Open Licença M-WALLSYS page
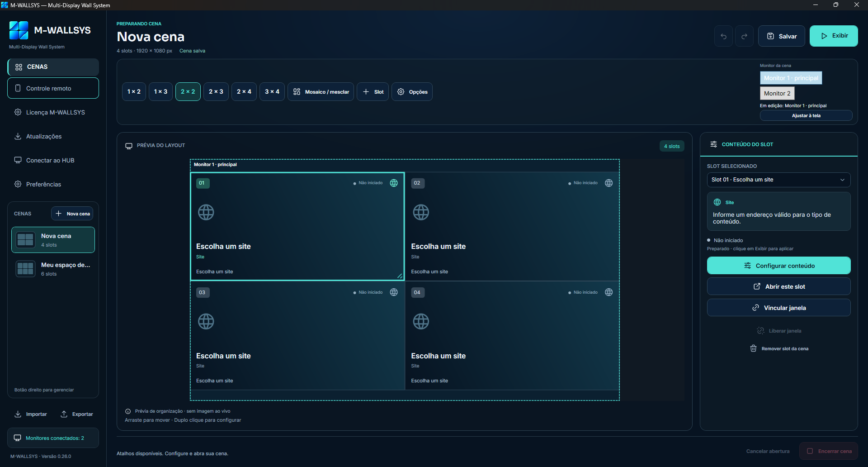This screenshot has height=467, width=868. click(53, 112)
